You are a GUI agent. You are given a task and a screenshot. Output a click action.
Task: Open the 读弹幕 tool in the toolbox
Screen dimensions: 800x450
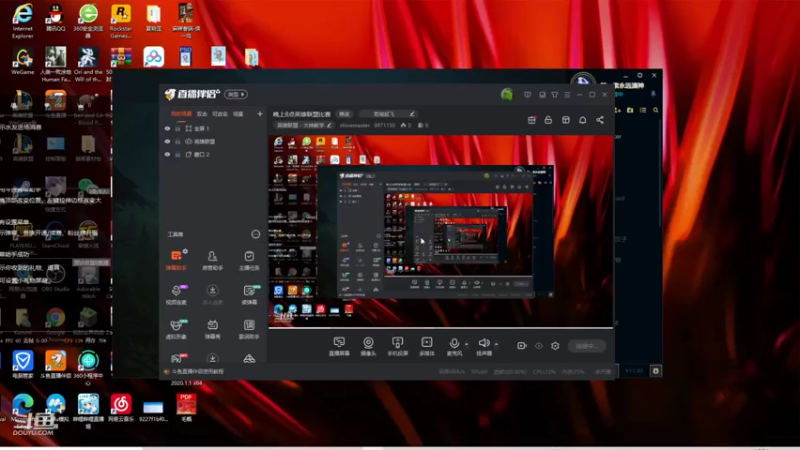pyautogui.click(x=249, y=294)
